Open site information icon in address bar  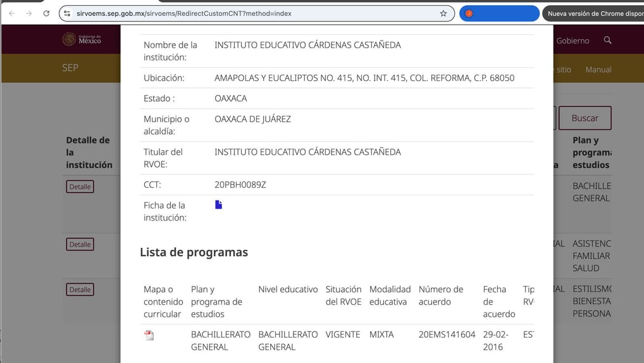pos(67,13)
